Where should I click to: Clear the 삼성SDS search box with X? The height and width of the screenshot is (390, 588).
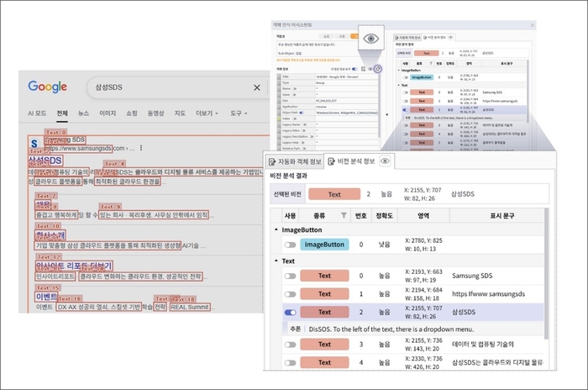[257, 87]
